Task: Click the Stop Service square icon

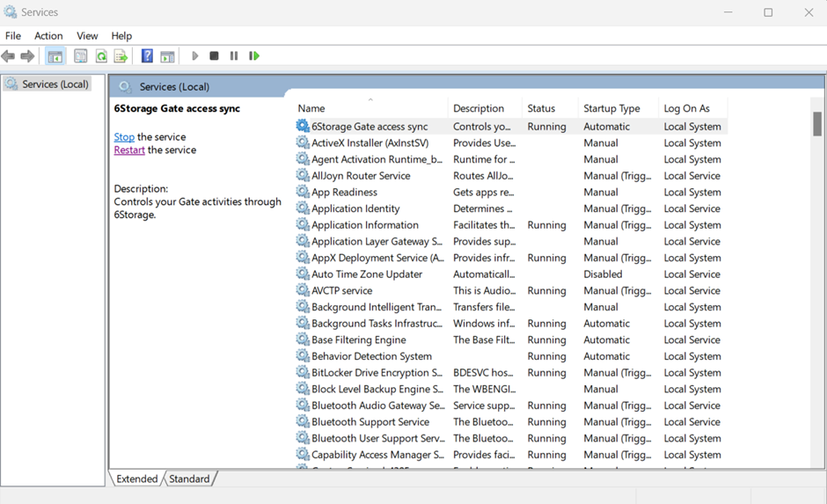Action: [x=214, y=56]
